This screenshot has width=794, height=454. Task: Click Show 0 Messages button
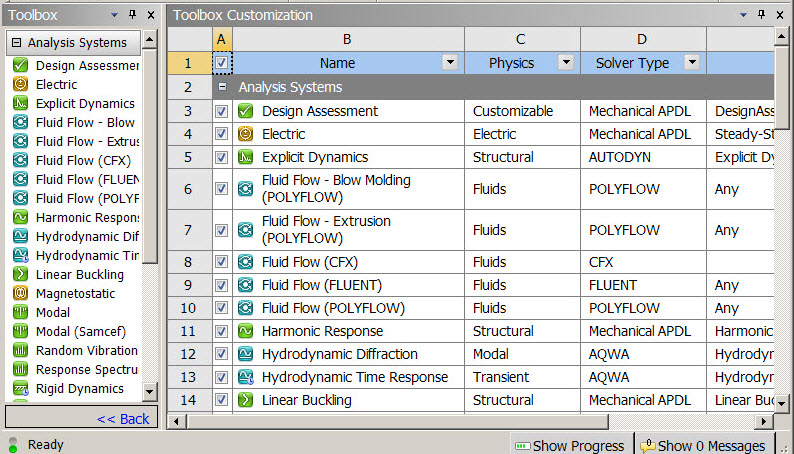[703, 446]
